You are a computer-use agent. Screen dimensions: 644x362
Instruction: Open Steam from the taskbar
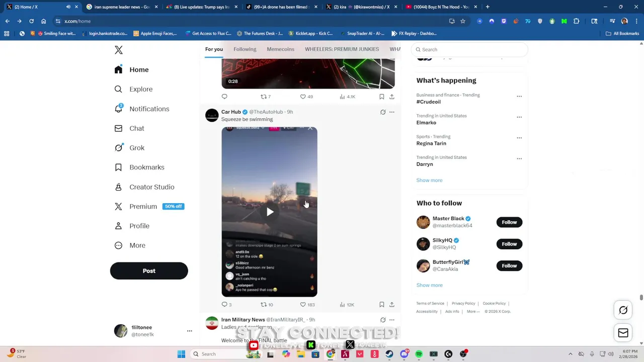pyautogui.click(x=389, y=354)
